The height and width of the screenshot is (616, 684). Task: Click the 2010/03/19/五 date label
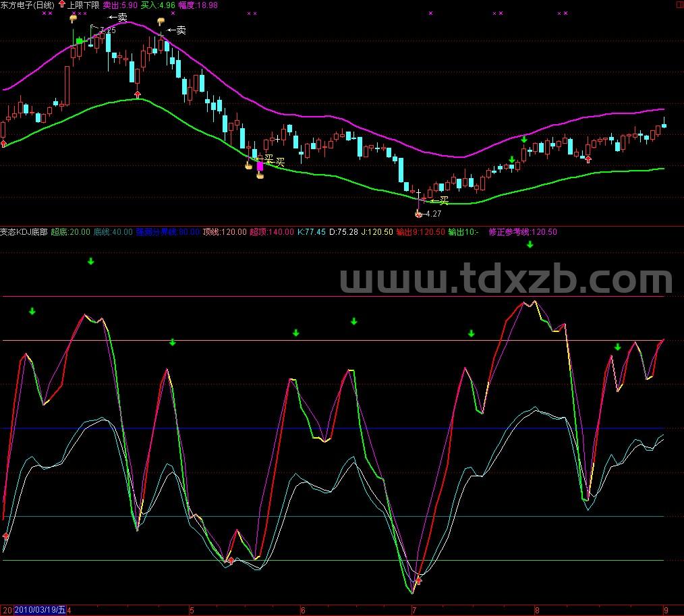click(x=40, y=610)
